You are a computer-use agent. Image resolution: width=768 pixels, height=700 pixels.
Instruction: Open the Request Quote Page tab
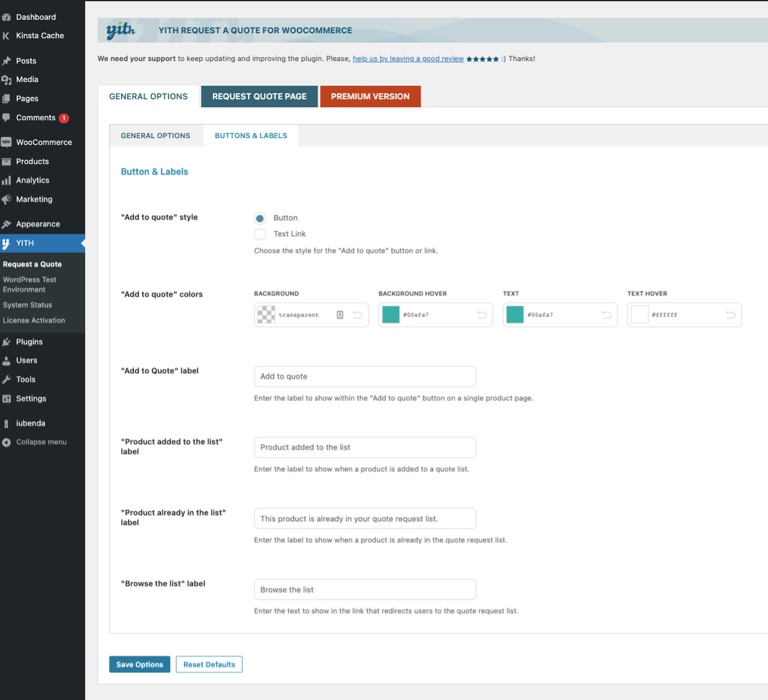point(260,97)
